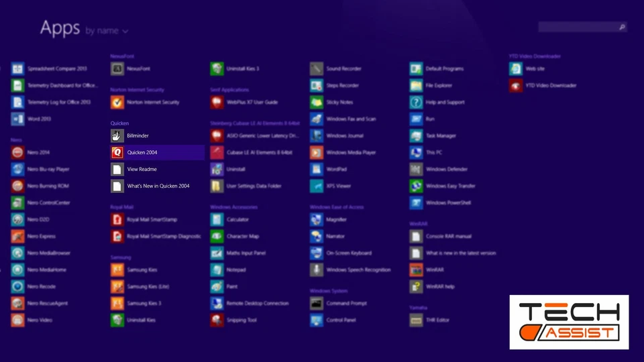The width and height of the screenshot is (644, 362).
Task: Open the WinRAR help icon
Action: coord(416,286)
